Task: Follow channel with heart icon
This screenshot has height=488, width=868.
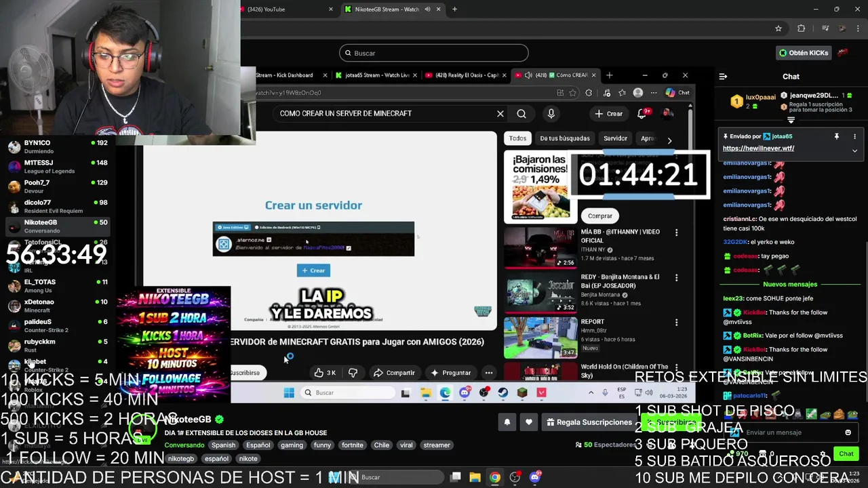Action: tap(528, 422)
